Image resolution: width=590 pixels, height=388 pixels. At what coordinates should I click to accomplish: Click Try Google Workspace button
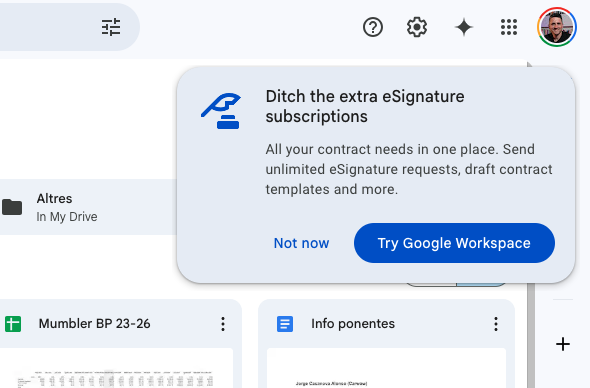454,243
